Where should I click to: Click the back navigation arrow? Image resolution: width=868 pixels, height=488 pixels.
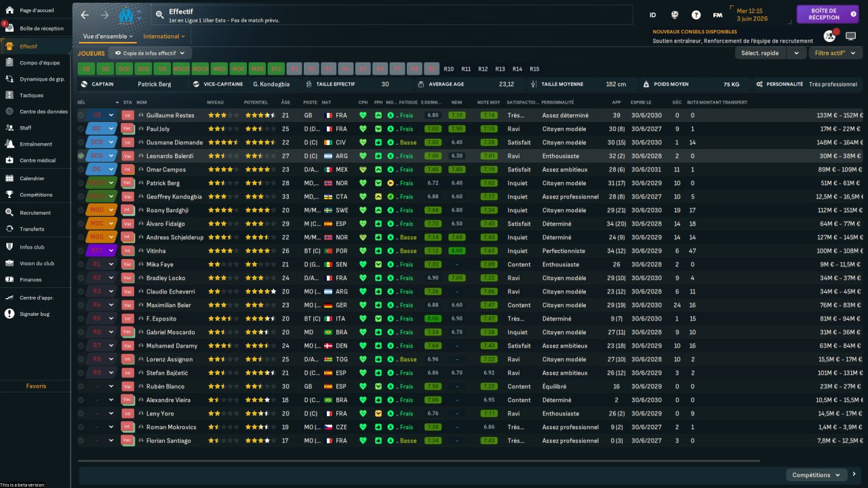85,15
